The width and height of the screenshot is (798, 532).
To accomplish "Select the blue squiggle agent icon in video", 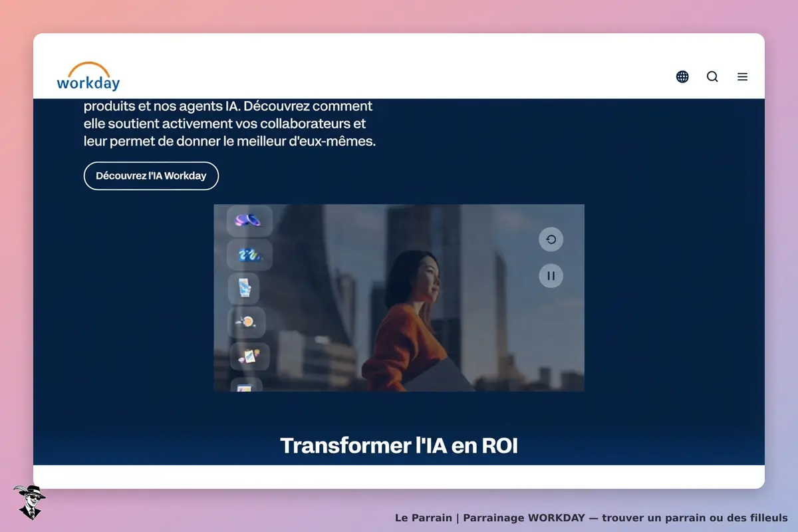I will [249, 254].
